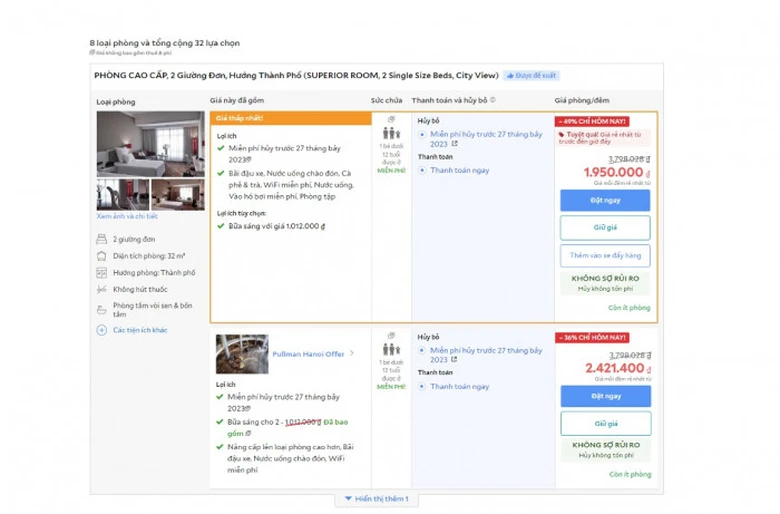Click the plus icon next to 'Các tiện ích khác'
Viewport: 780px width, 514px height.
(x=101, y=330)
